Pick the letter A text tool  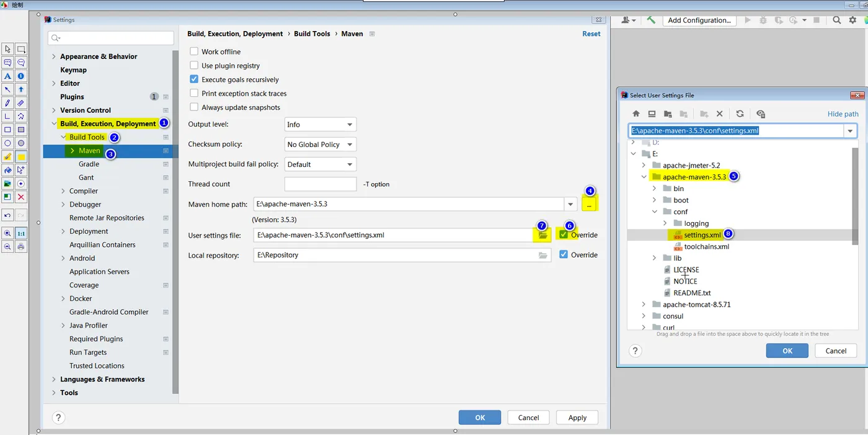pyautogui.click(x=7, y=76)
